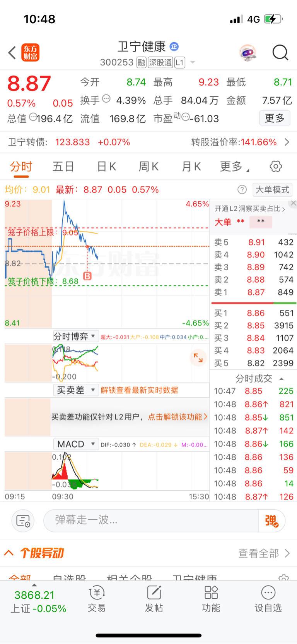Tap the B buy marker on chart
Image resolution: width=297 pixels, height=644 pixels.
pyautogui.click(x=87, y=276)
